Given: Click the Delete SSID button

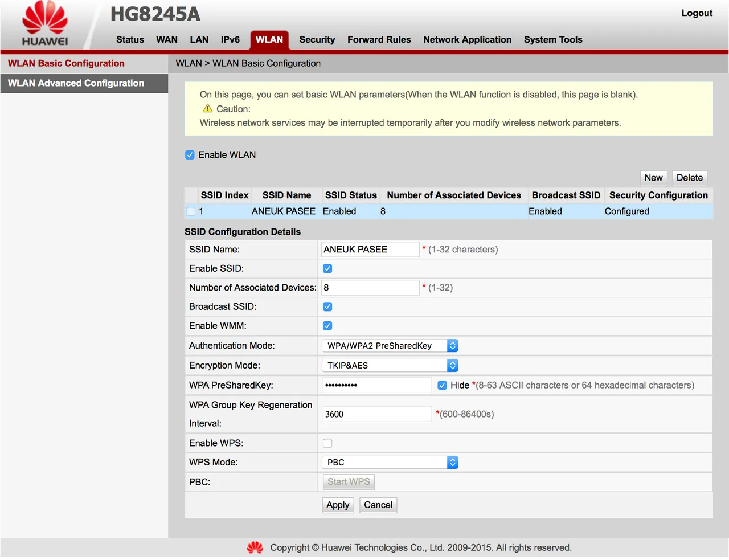Looking at the screenshot, I should click(690, 178).
